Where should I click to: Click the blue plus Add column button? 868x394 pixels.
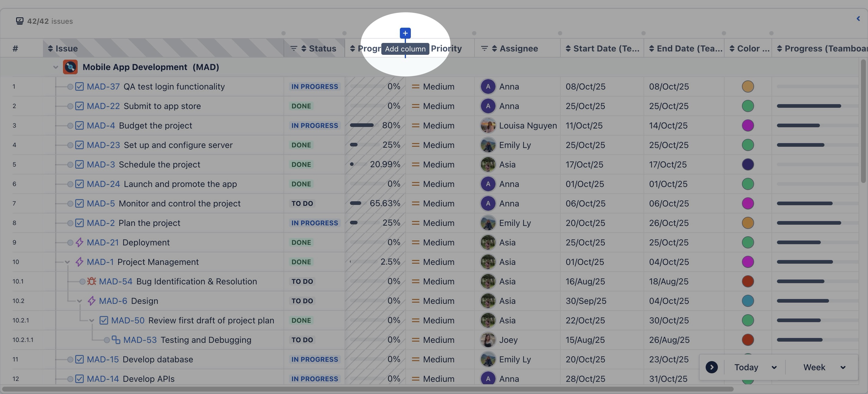pyautogui.click(x=405, y=33)
